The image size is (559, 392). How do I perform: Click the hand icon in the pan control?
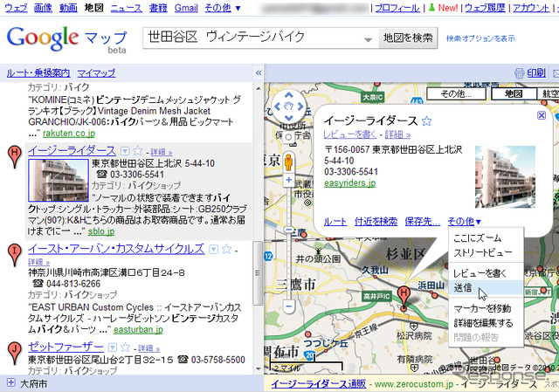point(289,107)
